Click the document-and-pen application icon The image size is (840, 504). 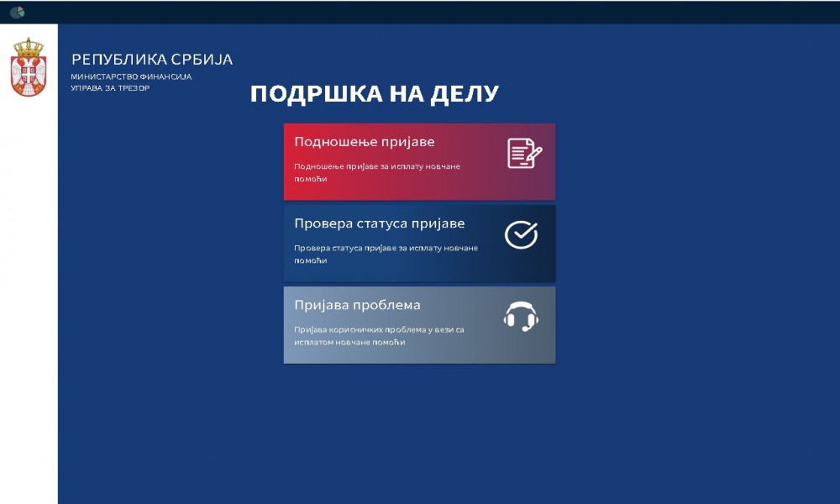[524, 153]
